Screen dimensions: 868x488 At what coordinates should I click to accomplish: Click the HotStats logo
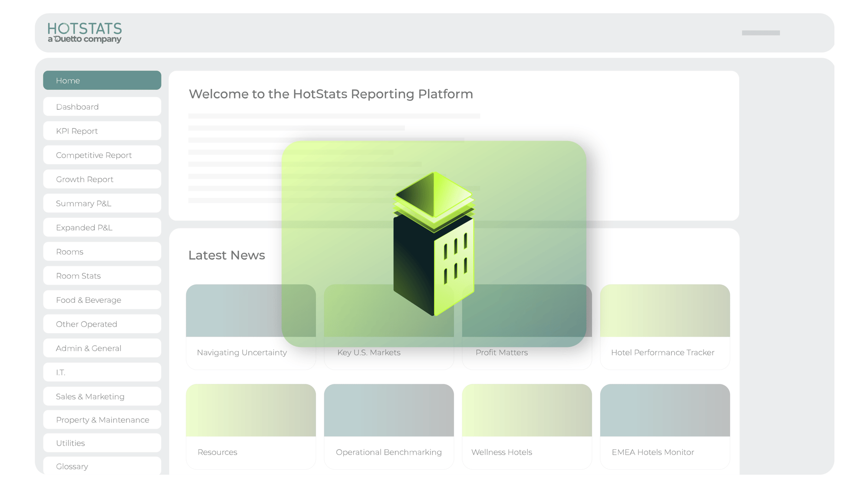85,33
